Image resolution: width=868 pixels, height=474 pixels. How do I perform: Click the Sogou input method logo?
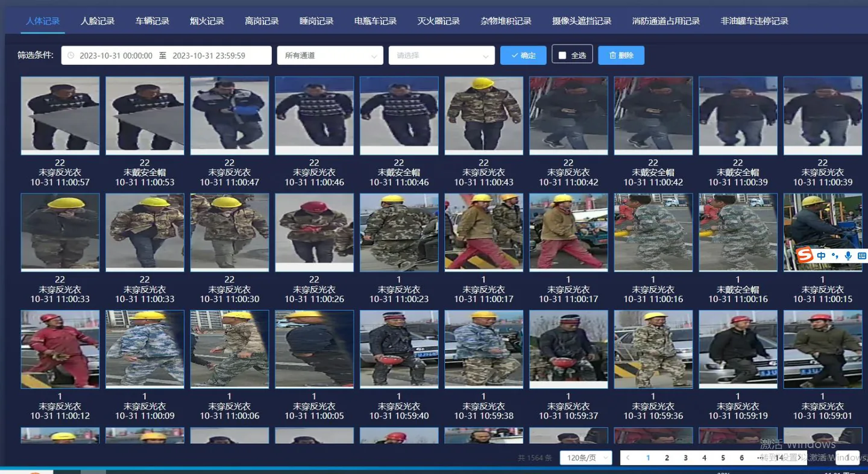[805, 256]
